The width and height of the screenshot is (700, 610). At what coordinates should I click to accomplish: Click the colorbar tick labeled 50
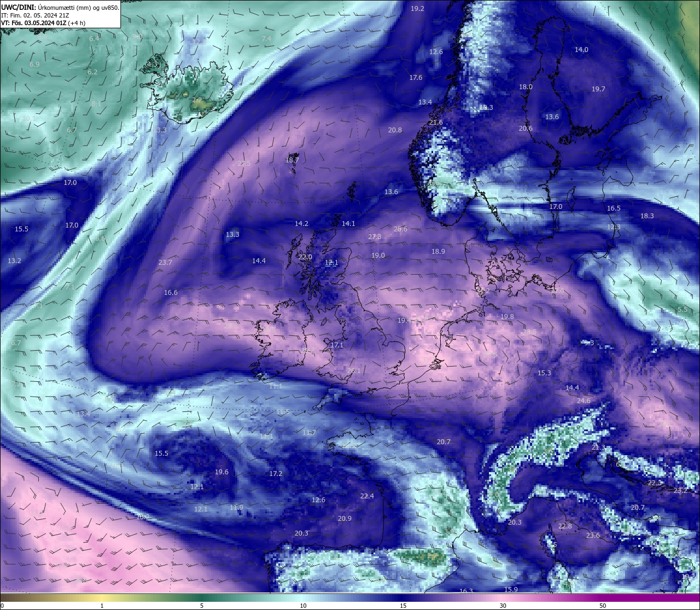point(602,606)
